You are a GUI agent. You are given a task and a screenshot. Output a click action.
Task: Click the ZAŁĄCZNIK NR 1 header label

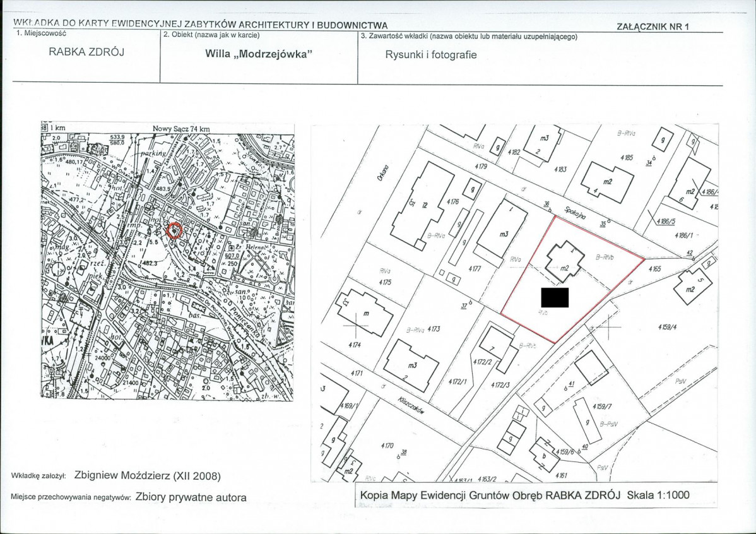pos(653,27)
